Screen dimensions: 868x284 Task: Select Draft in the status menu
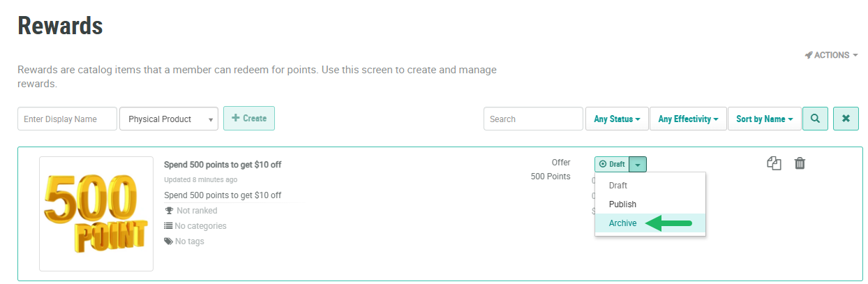pos(618,186)
